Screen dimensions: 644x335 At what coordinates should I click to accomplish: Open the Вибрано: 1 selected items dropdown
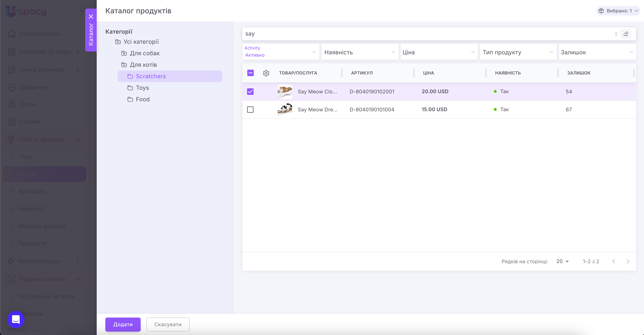[618, 11]
